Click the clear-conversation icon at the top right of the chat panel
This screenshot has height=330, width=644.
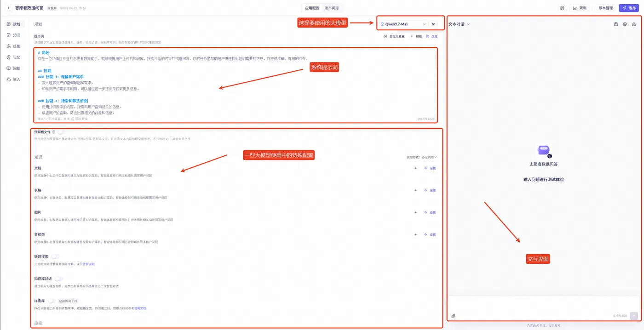pyautogui.click(x=634, y=24)
